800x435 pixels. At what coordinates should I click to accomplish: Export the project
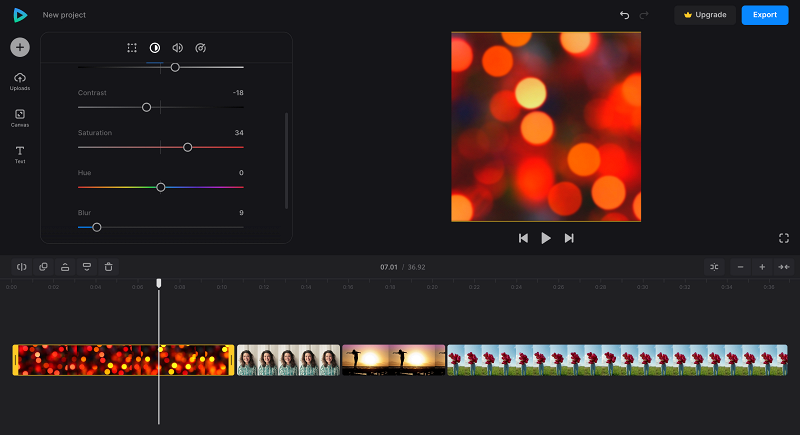[x=765, y=15]
